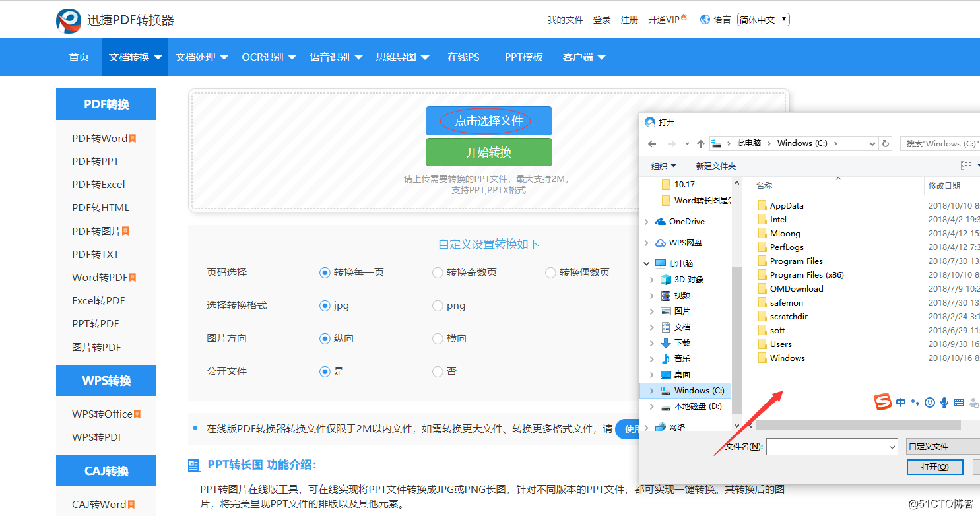Open the OCR识别 menu
980x516 pixels.
tap(269, 57)
